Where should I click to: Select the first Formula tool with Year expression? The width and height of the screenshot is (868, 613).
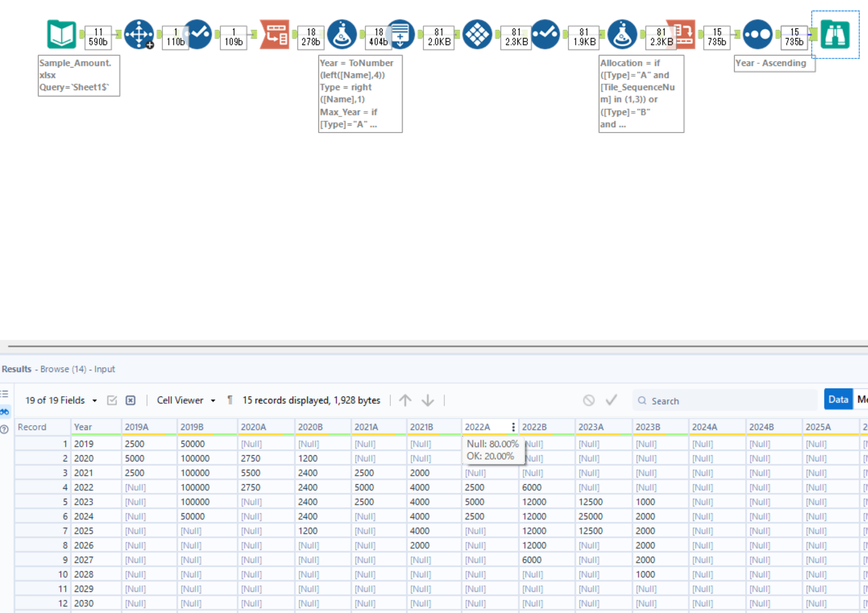pyautogui.click(x=342, y=34)
